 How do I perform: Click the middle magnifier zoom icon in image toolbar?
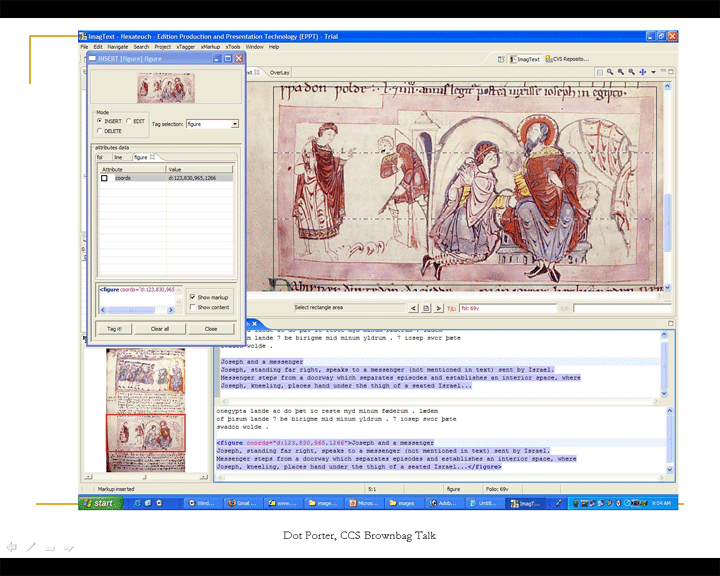(621, 72)
